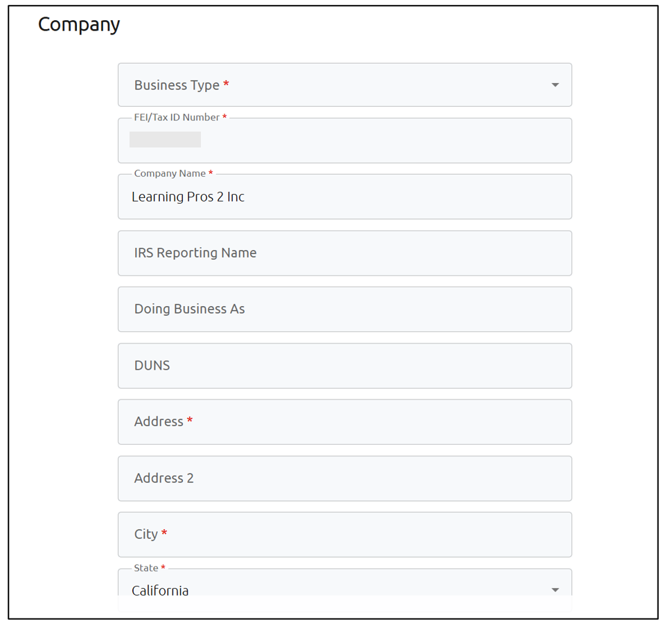Click the State dropdown arrow icon
The image size is (672, 626).
555,590
